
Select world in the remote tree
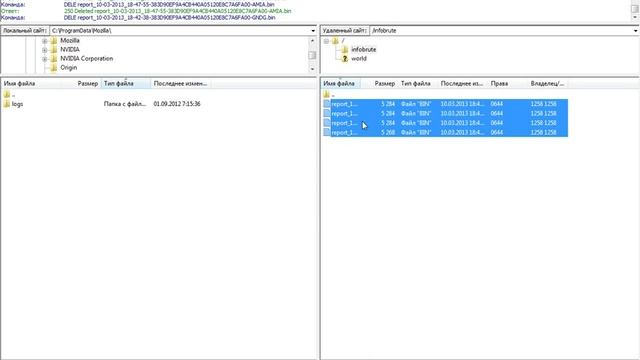[x=359, y=58]
